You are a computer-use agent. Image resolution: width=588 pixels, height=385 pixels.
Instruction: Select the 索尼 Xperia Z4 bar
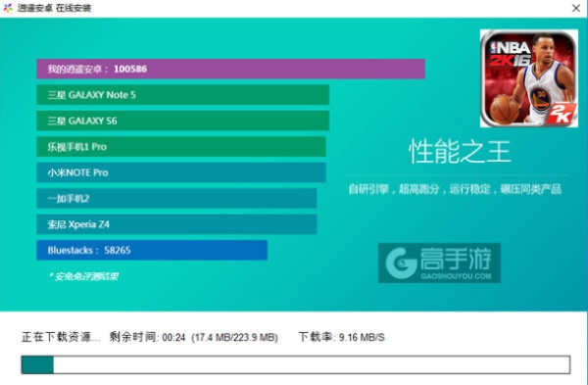(x=176, y=224)
